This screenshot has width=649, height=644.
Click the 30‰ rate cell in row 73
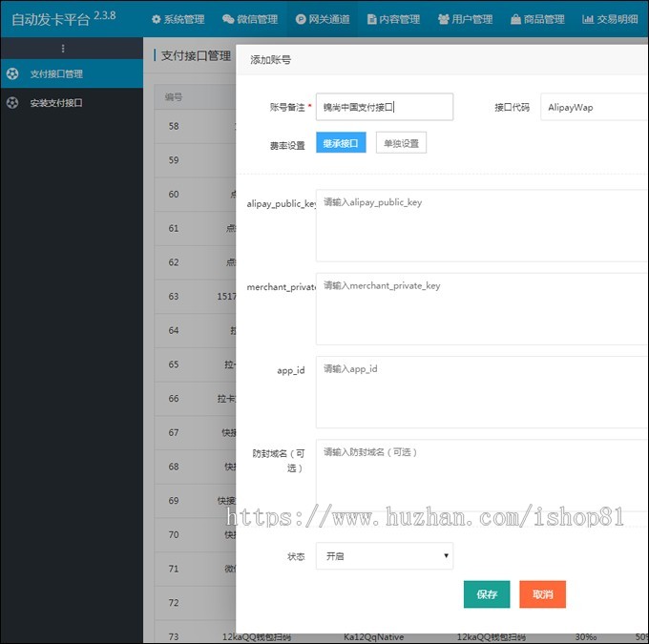click(586, 637)
